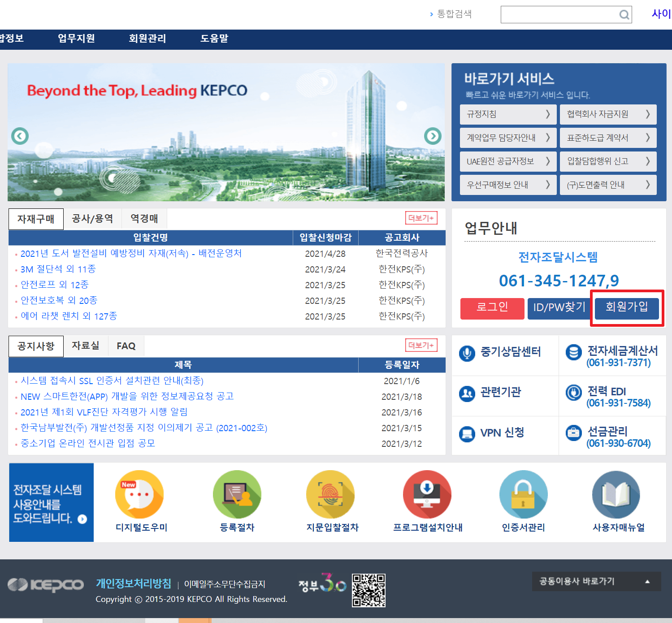This screenshot has width=672, height=623.
Task: Open the 업무지원 menu
Action: click(x=76, y=39)
